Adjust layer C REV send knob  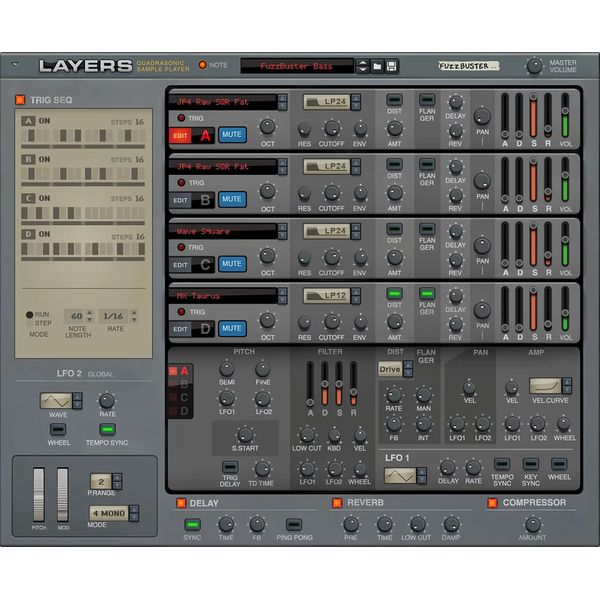tap(455, 261)
